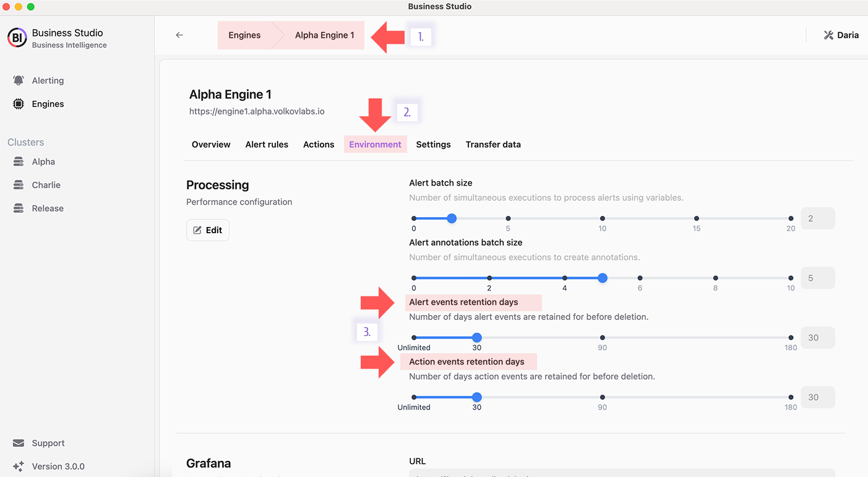The width and height of the screenshot is (868, 477).
Task: Click the Alpha Engine 1 page heading
Action: (x=230, y=95)
